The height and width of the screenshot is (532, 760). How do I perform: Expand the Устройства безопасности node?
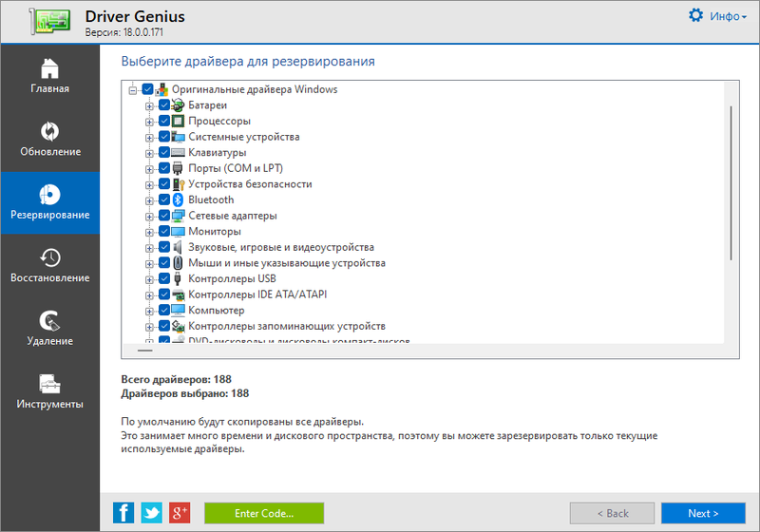pos(149,185)
